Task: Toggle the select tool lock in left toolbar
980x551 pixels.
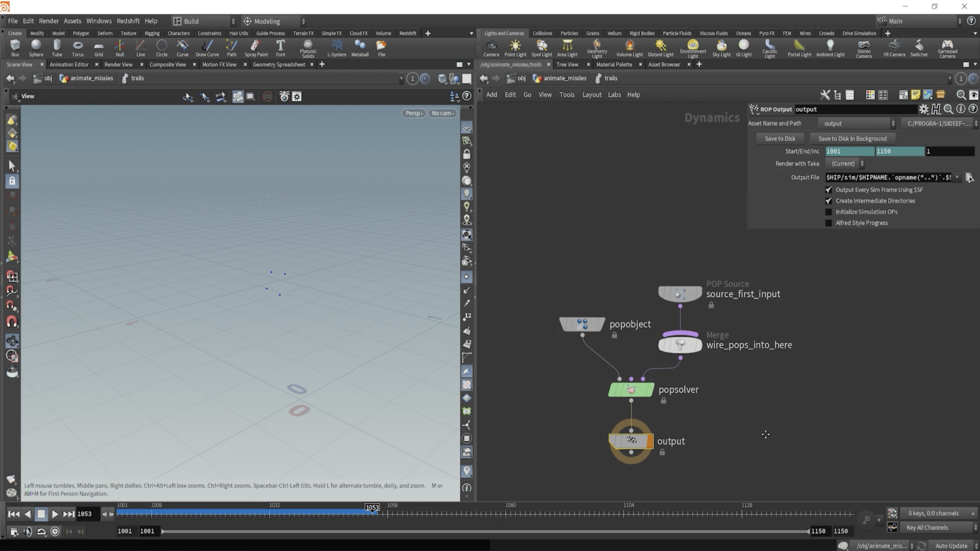Action: [12, 181]
